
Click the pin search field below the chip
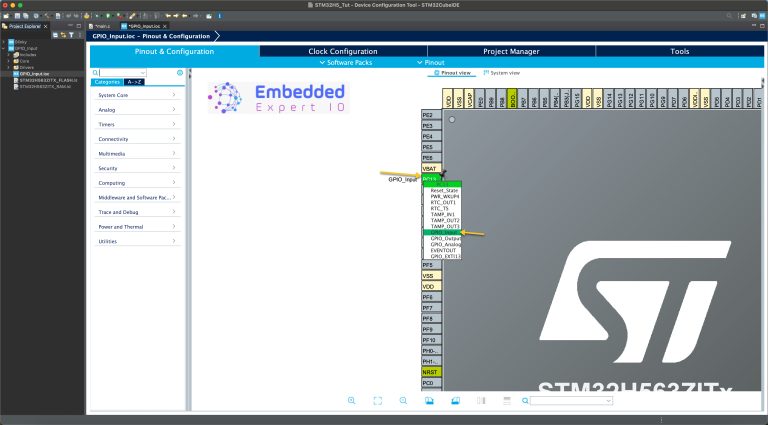click(x=571, y=400)
